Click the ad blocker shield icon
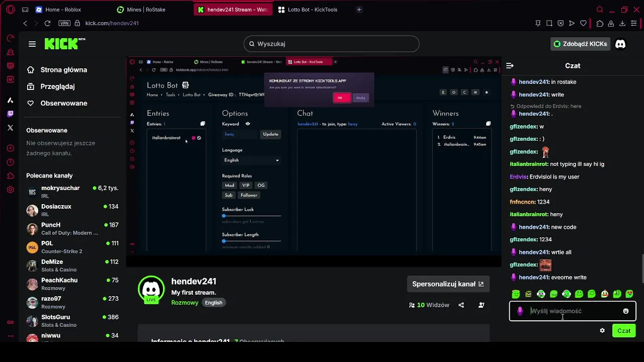The height and width of the screenshot is (362, 644). pos(560,23)
